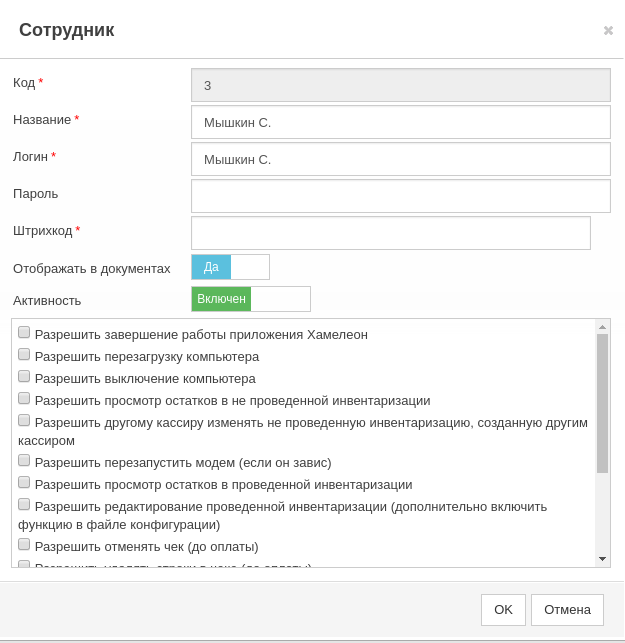
Task: Edit the Название input field
Action: click(401, 122)
